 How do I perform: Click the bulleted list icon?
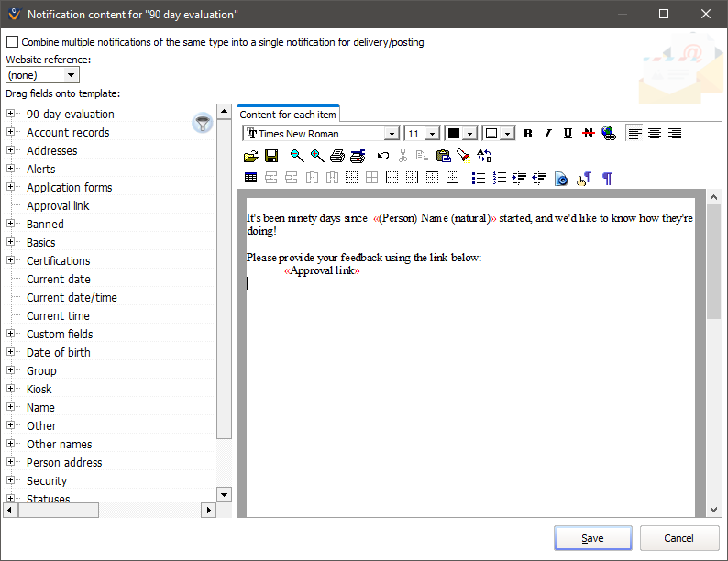(478, 179)
